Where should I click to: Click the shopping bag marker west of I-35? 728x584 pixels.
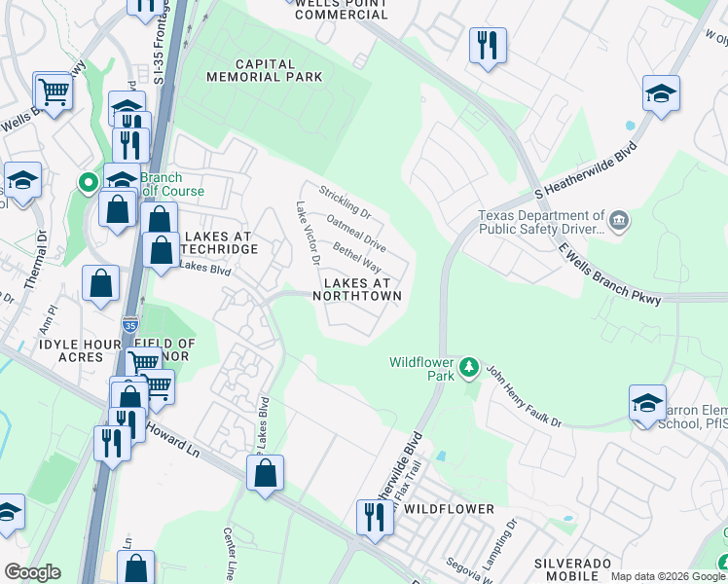point(101,284)
